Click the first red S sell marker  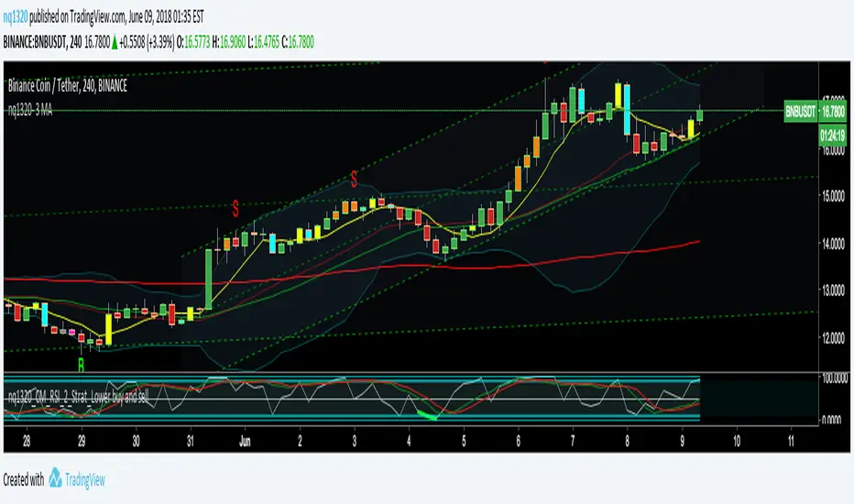pos(235,208)
